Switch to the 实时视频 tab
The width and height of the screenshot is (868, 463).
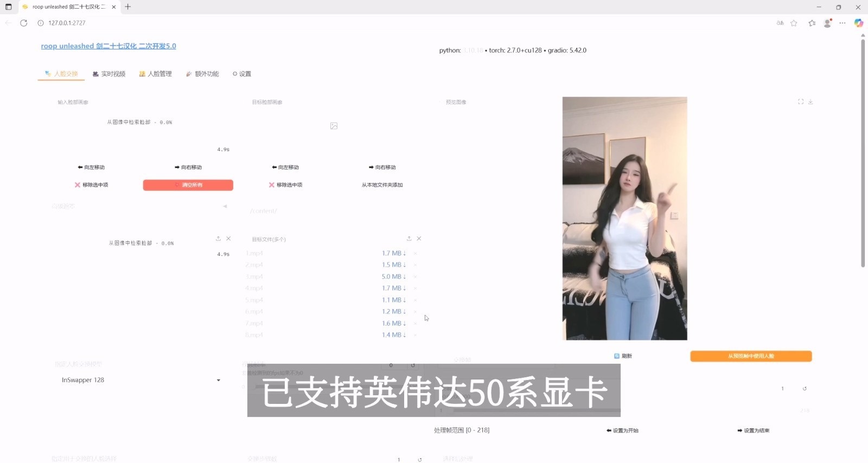point(109,74)
